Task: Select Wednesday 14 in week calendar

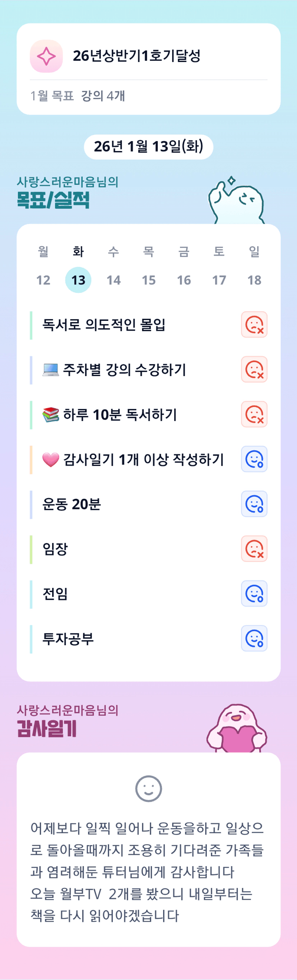Action: (x=113, y=280)
